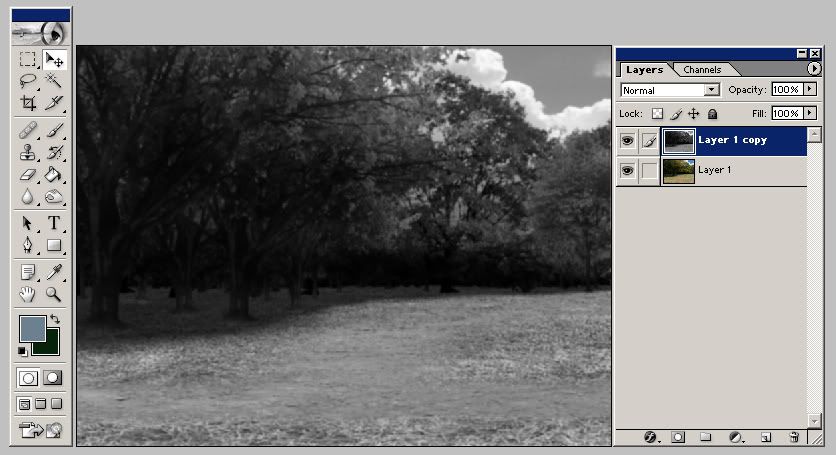Select the Zoom magnifier tool

(x=54, y=295)
